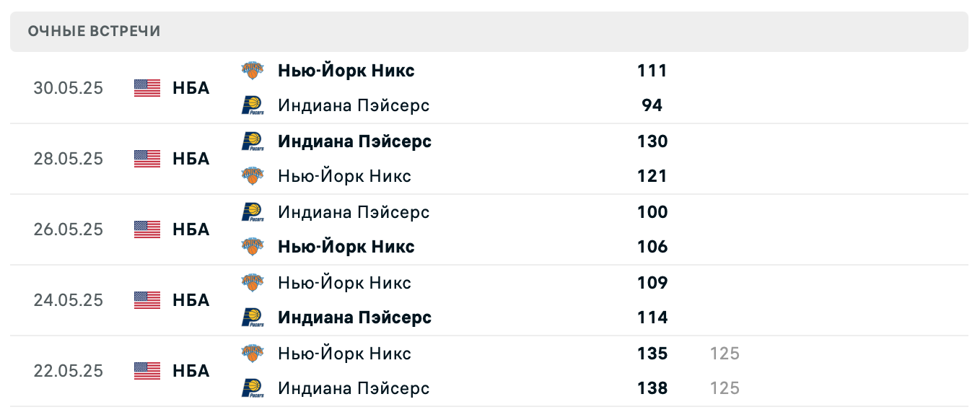Click the USA flag beside the 26.05.25 date

146,229
